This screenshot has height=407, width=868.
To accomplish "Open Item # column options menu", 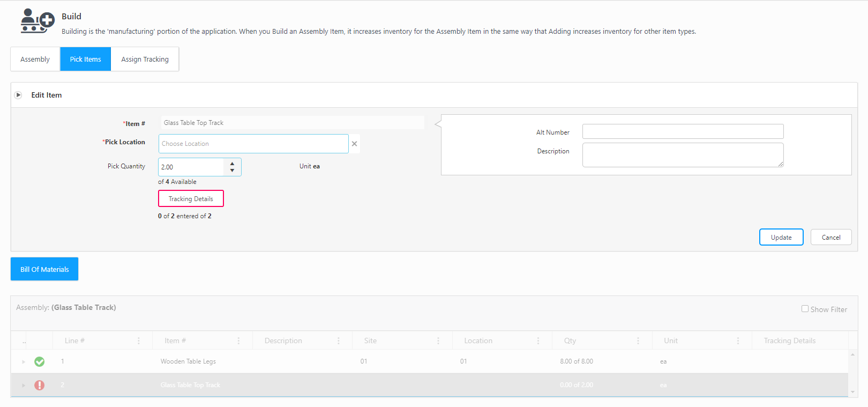I will coord(238,341).
